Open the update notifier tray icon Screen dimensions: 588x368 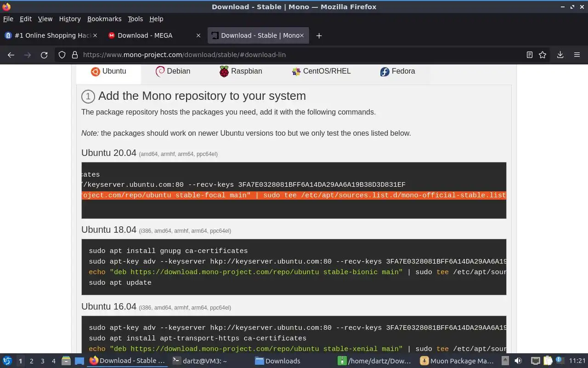560,361
